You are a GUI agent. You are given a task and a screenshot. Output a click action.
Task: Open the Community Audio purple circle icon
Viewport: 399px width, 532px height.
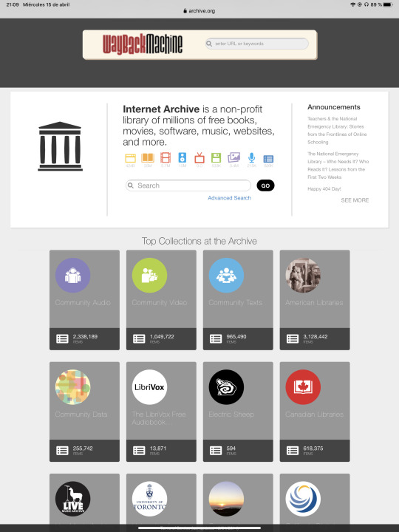pyautogui.click(x=73, y=275)
